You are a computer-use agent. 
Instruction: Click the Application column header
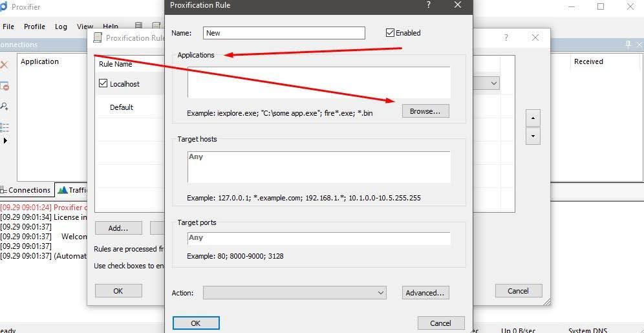tap(40, 61)
